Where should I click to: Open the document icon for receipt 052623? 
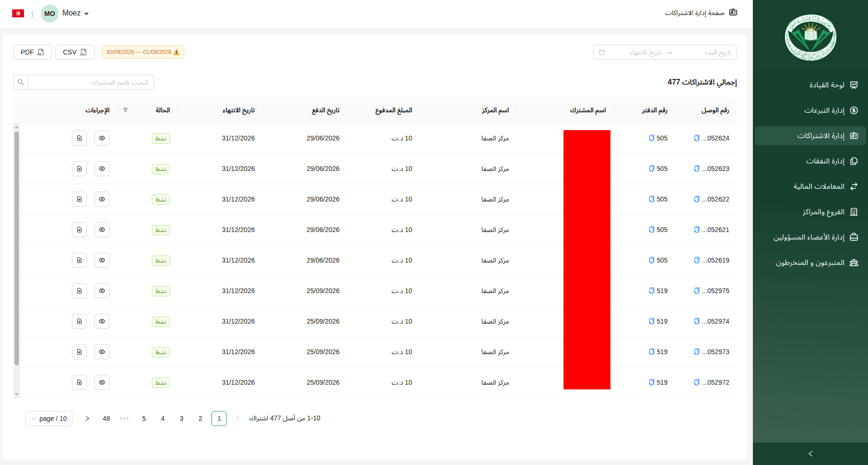pos(79,169)
